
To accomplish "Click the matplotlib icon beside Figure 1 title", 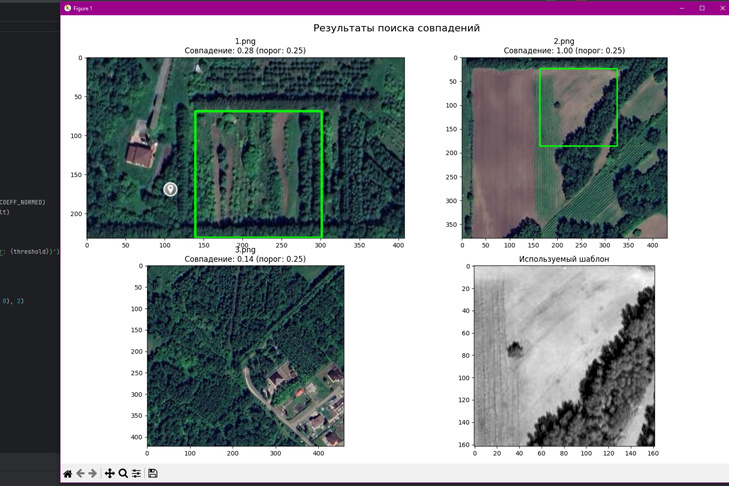I will tap(67, 8).
